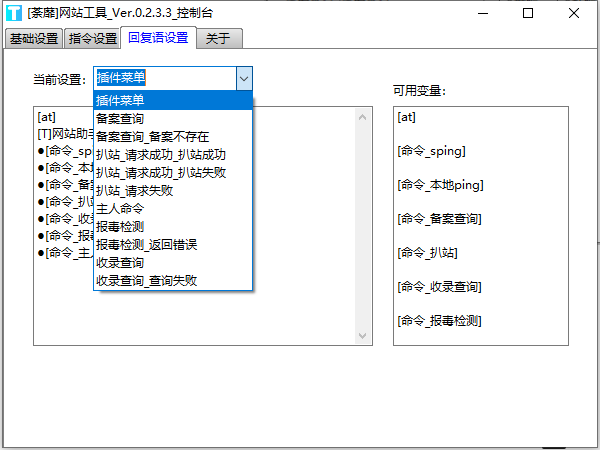Viewport: 600px width, 450px height.
Task: Choose 收录查询_查询失败 option
Action: tap(146, 280)
